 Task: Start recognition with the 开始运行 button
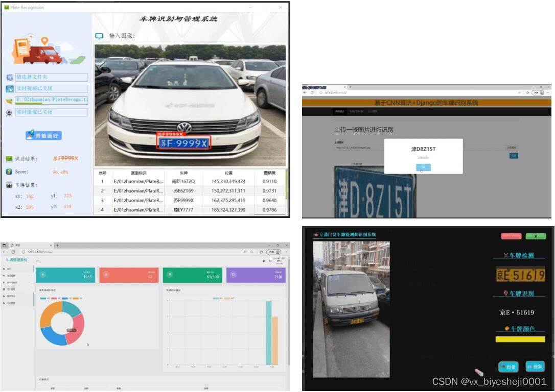43,135
